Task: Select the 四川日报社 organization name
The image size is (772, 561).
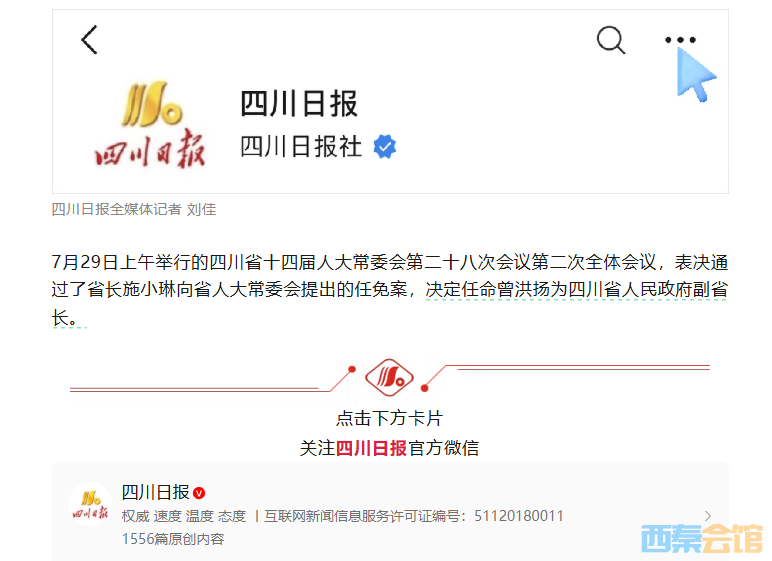Action: point(301,147)
